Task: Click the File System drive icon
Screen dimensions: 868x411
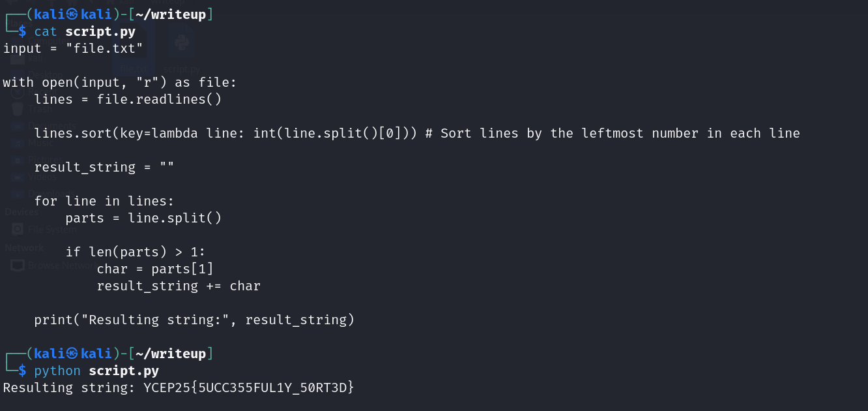Action: (x=18, y=229)
